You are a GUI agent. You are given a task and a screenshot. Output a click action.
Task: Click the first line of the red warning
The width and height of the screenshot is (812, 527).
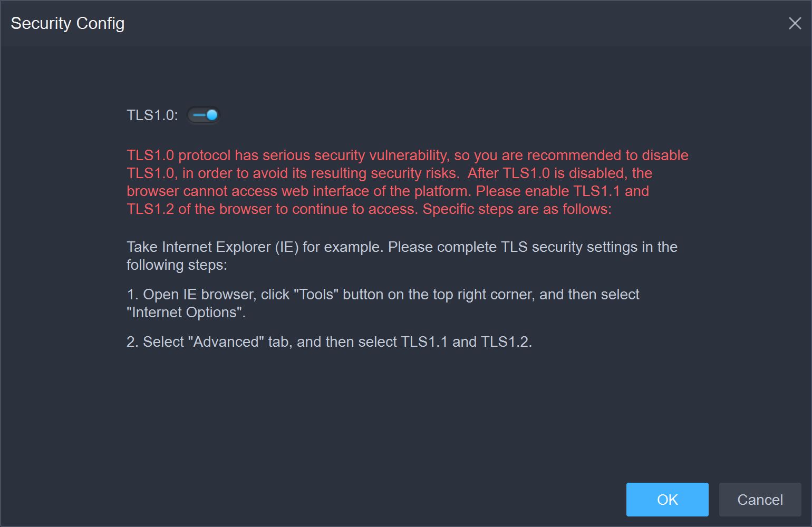pos(407,155)
